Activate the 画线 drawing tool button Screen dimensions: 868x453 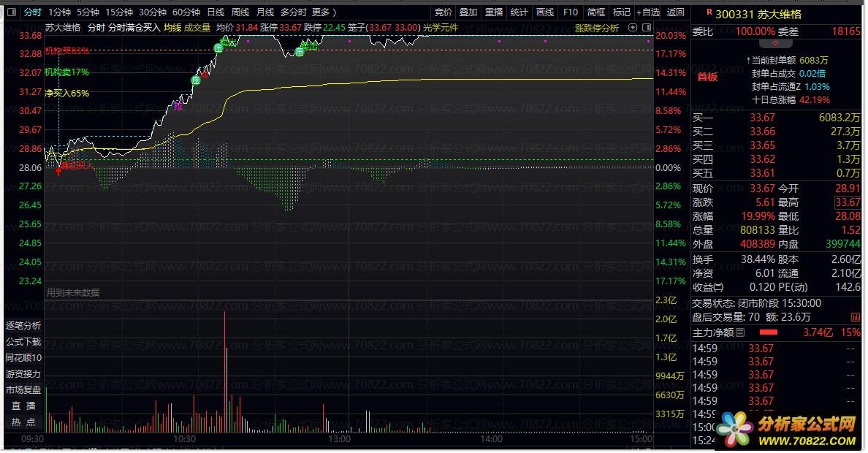click(545, 12)
